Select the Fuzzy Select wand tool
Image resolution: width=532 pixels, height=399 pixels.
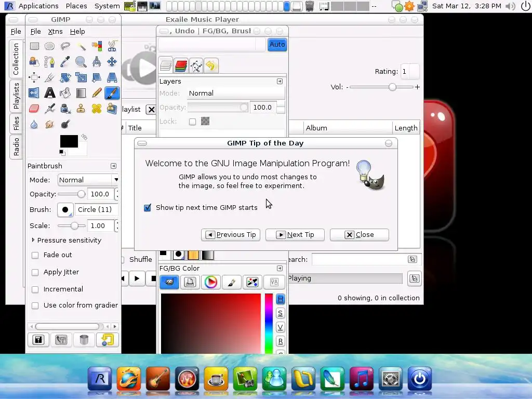[81, 46]
